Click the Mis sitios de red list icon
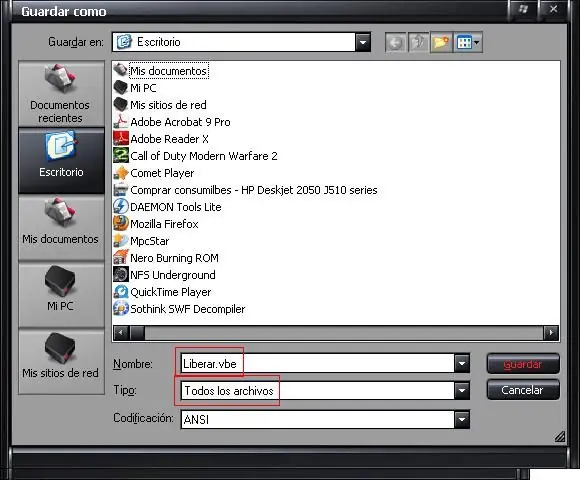The height and width of the screenshot is (480, 580). coord(121,105)
